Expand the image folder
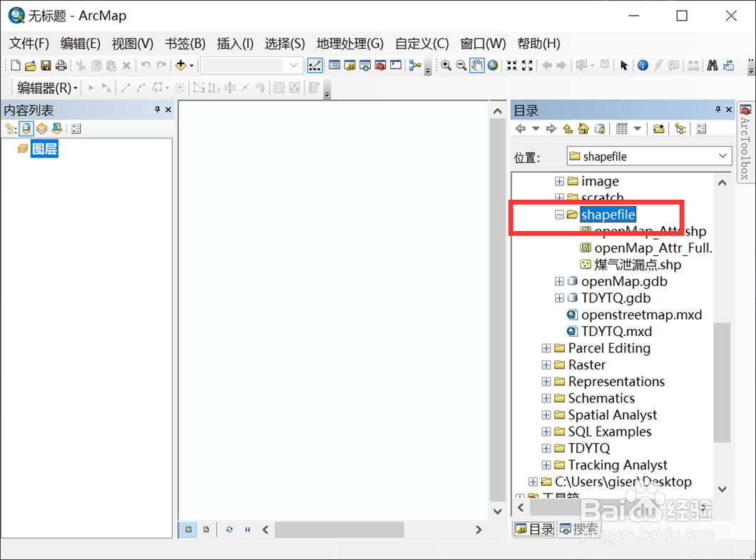Screen dimensions: 756x560 [559, 181]
